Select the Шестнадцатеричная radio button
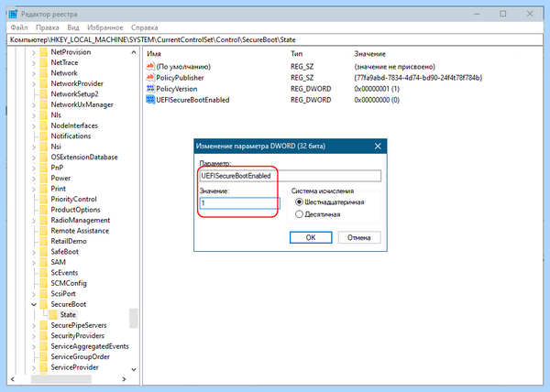The height and width of the screenshot is (392, 550). (x=299, y=202)
